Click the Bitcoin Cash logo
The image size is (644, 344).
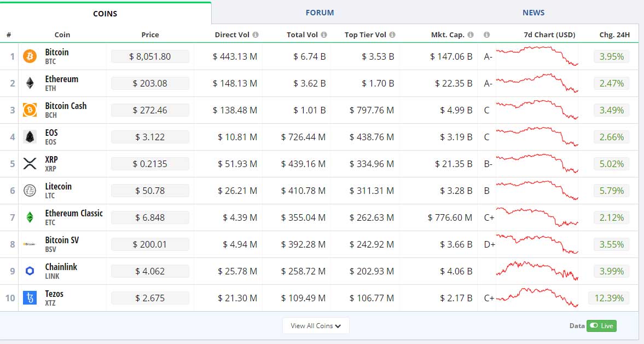30,110
